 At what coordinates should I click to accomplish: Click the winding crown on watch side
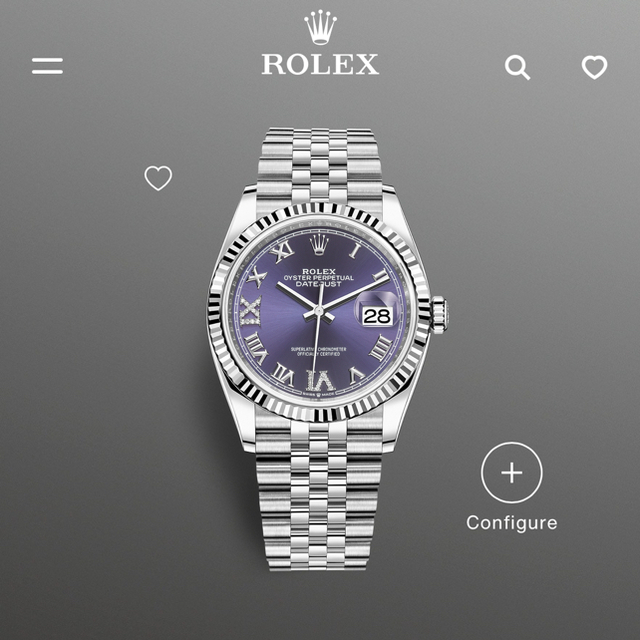pos(440,314)
